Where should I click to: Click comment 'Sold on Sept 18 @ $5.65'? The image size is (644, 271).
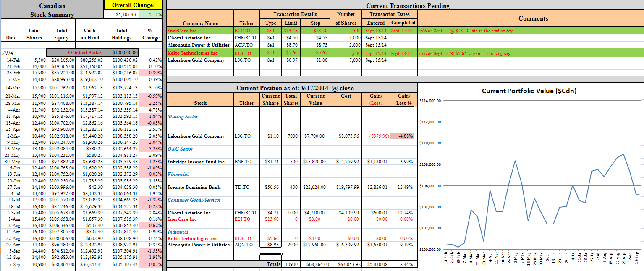[464, 53]
